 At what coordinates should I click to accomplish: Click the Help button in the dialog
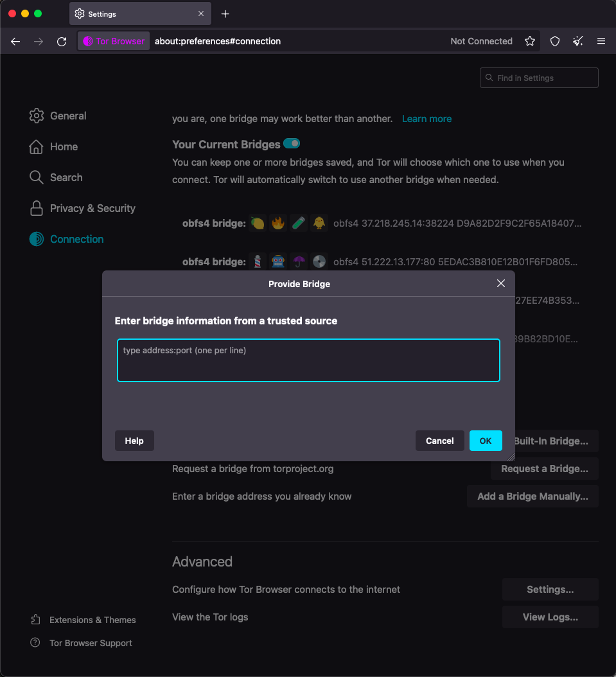(134, 441)
